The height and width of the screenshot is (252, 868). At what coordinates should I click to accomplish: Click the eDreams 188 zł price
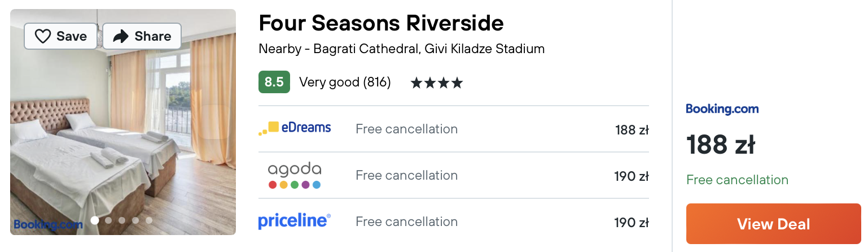pyautogui.click(x=632, y=130)
